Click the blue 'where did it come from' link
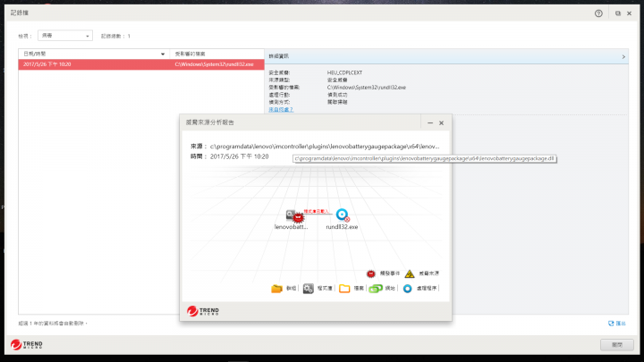This screenshot has height=362, width=644. point(281,110)
